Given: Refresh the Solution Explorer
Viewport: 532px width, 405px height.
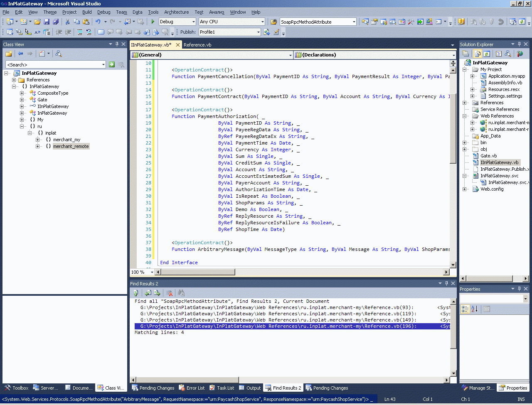Looking at the screenshot, I should tap(487, 54).
